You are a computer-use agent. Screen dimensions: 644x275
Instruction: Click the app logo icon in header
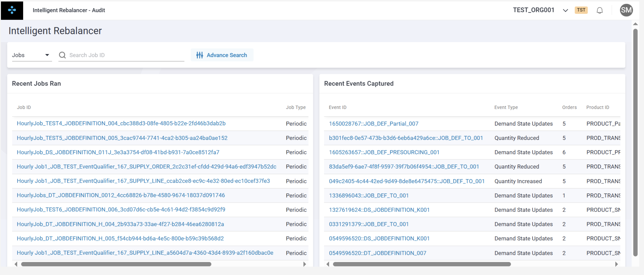pos(12,10)
